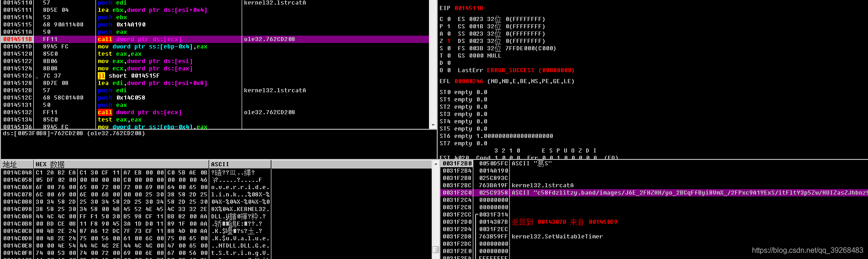Click stack entry 0031F2B4 with value 0014A190
The image size is (868, 259).
[654, 171]
